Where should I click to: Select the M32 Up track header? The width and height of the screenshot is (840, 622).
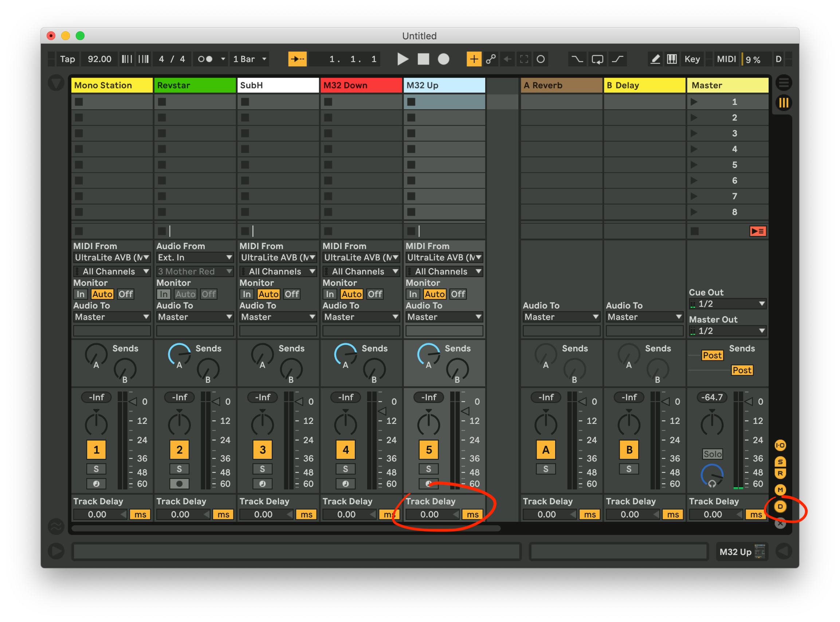444,85
